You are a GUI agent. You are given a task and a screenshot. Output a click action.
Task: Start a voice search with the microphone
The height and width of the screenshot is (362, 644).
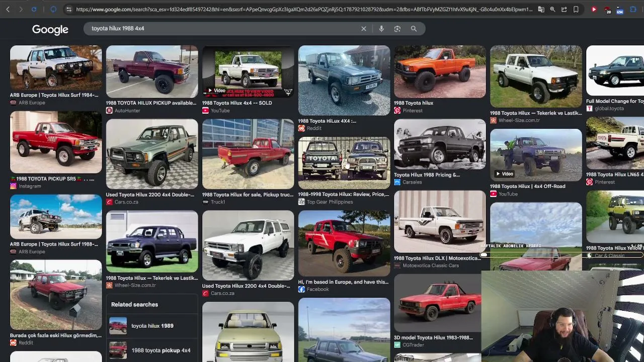381,29
